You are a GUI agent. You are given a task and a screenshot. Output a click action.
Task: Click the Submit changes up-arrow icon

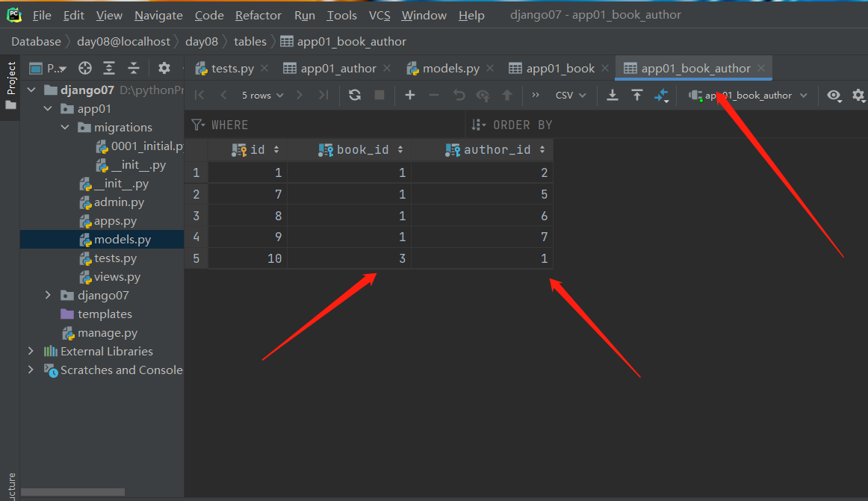tap(507, 96)
